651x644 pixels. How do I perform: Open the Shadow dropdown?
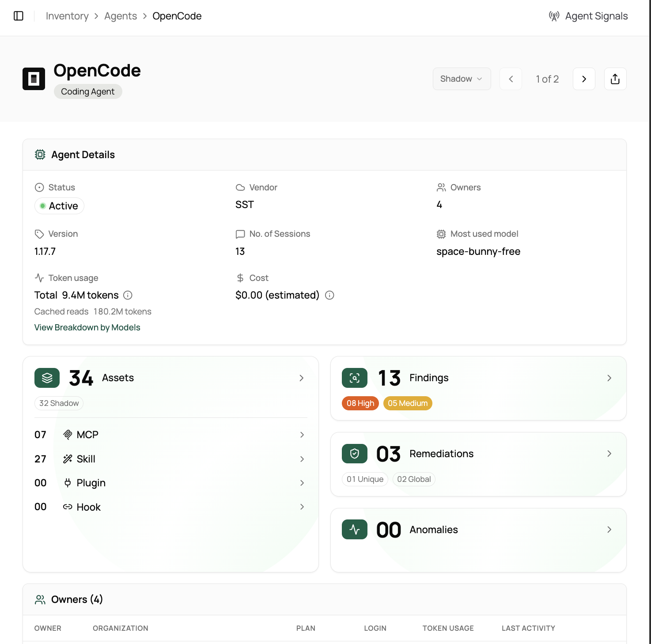pyautogui.click(x=462, y=79)
